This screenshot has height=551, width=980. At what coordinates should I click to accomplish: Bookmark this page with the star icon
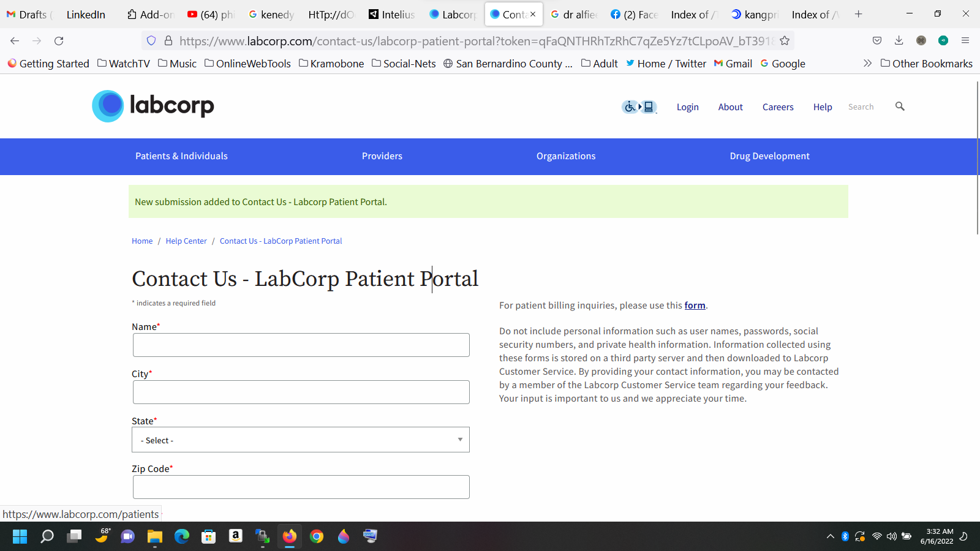click(x=785, y=40)
